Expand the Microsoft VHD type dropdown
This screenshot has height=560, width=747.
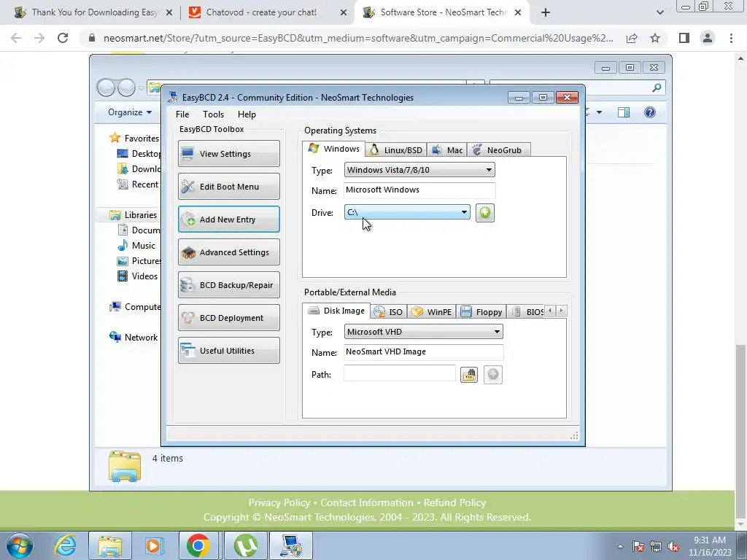point(423,332)
